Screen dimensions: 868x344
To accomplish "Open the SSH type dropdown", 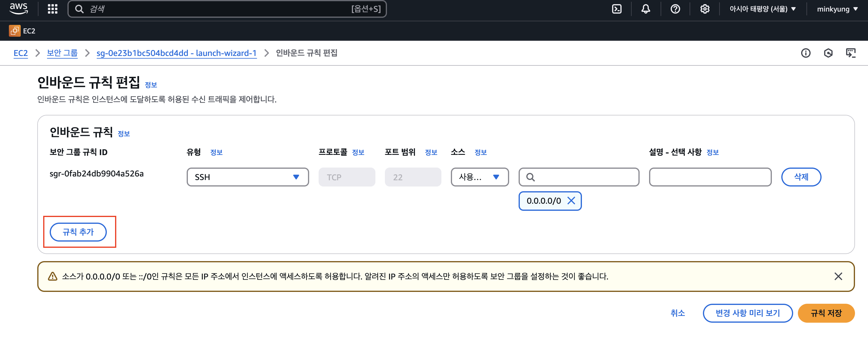I will pos(248,177).
